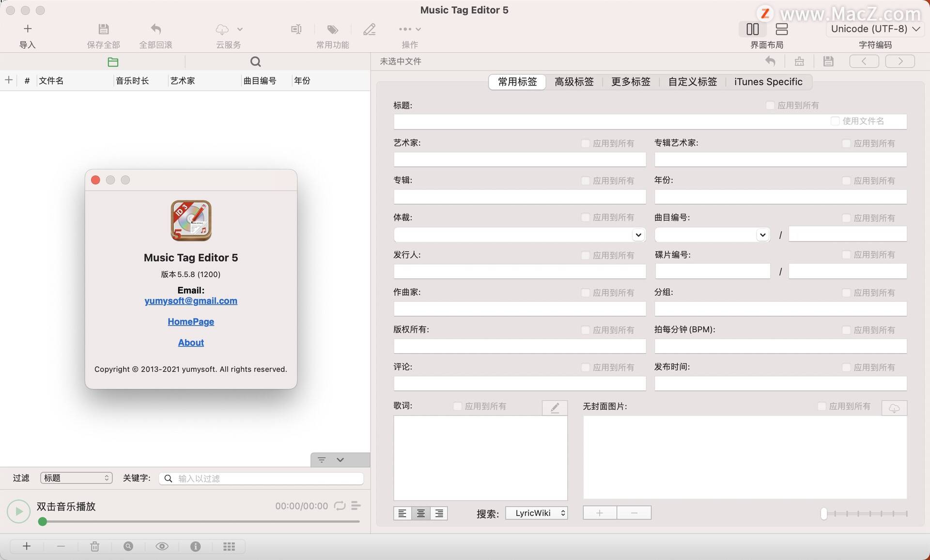The width and height of the screenshot is (930, 560).
Task: Click the trash delete icon at bottom
Action: [x=94, y=546]
